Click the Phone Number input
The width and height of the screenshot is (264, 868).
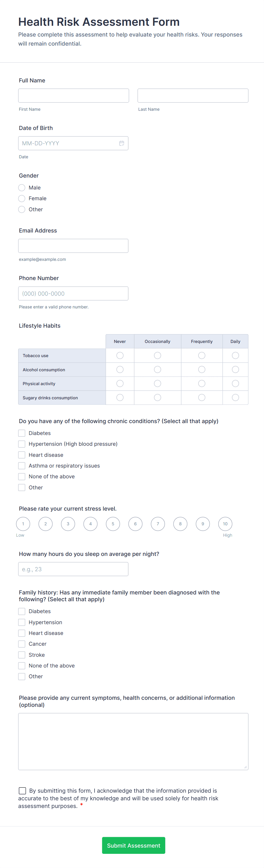[x=73, y=293]
